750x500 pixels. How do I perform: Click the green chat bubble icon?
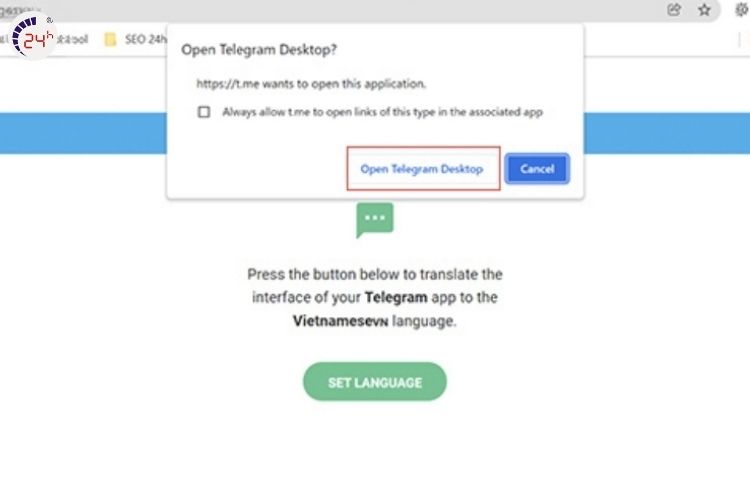point(375,219)
